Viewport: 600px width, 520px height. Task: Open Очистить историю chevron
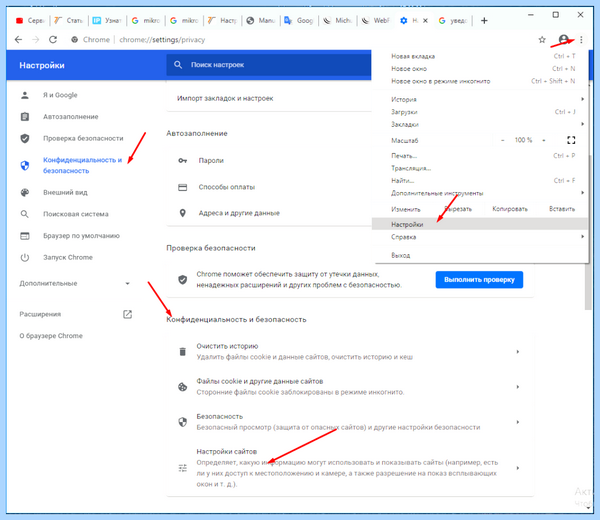(518, 352)
